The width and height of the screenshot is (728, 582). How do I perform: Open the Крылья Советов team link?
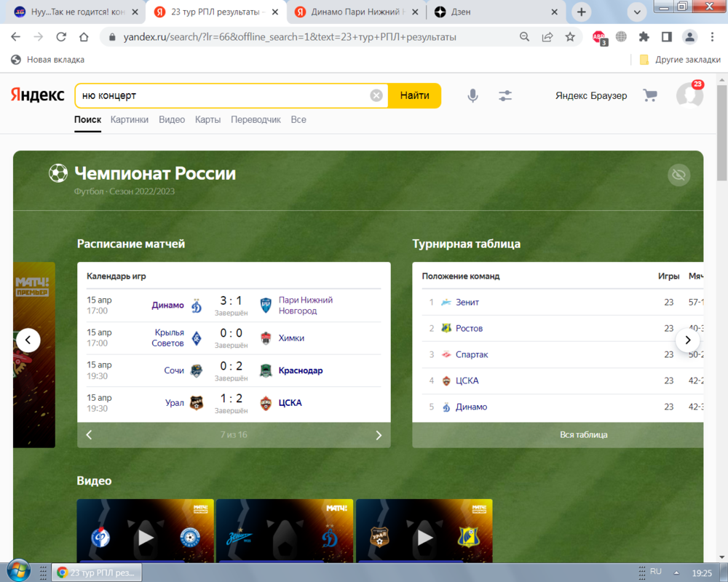(x=167, y=338)
